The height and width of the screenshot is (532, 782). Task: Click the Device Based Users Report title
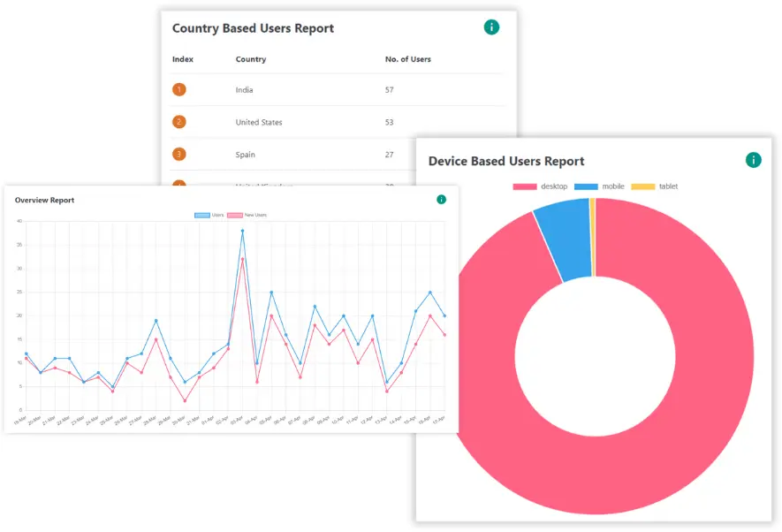click(x=506, y=161)
